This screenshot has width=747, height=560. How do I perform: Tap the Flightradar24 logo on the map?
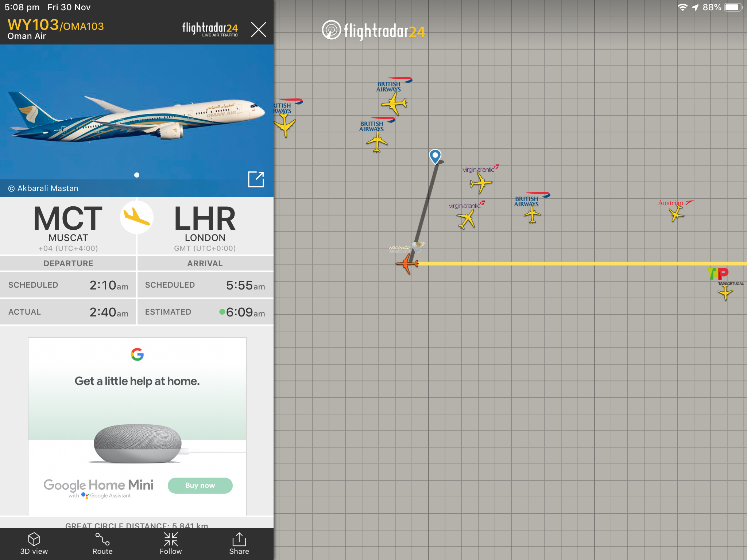coord(373,31)
